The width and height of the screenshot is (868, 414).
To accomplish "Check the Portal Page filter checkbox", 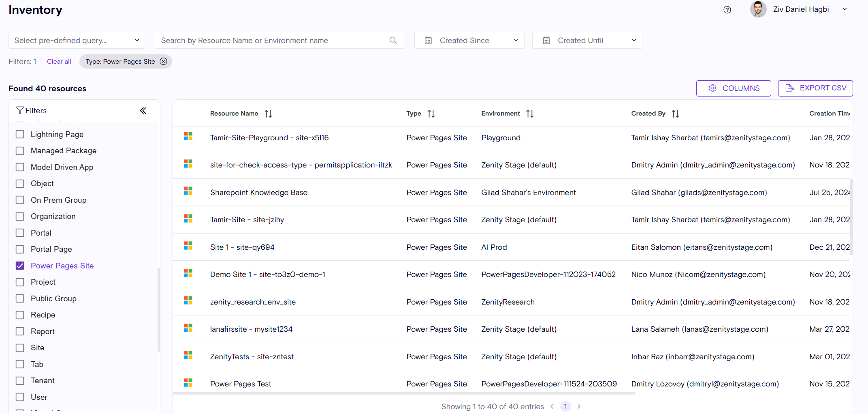I will (x=20, y=249).
